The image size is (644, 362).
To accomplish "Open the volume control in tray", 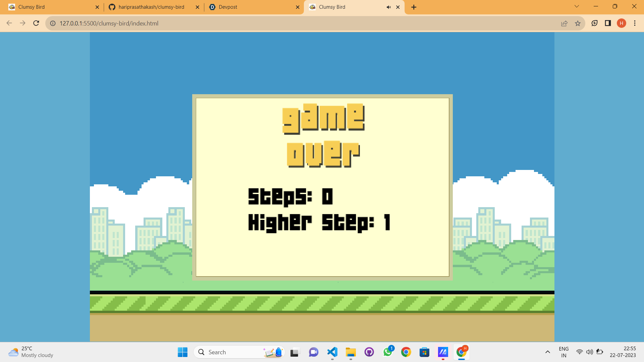I will pyautogui.click(x=589, y=352).
